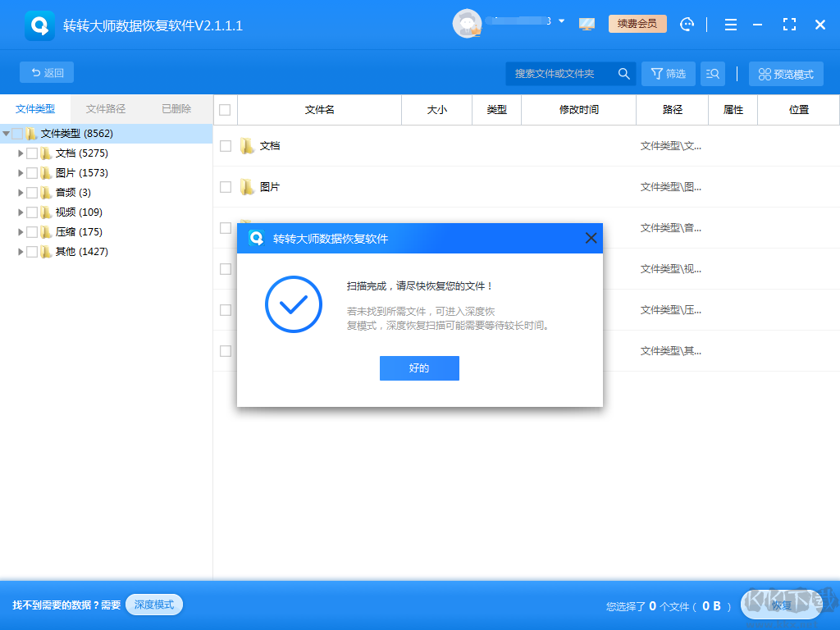
Task: Check the 图片 (1573) tree checkbox
Action: (x=32, y=173)
